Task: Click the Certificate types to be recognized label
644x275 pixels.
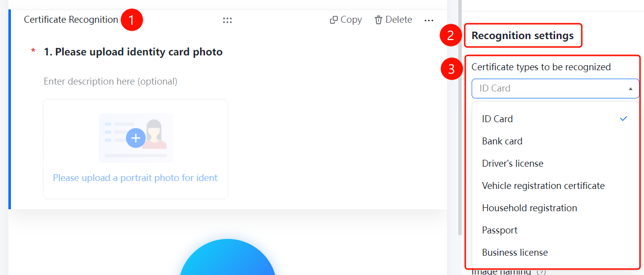Action: point(541,67)
